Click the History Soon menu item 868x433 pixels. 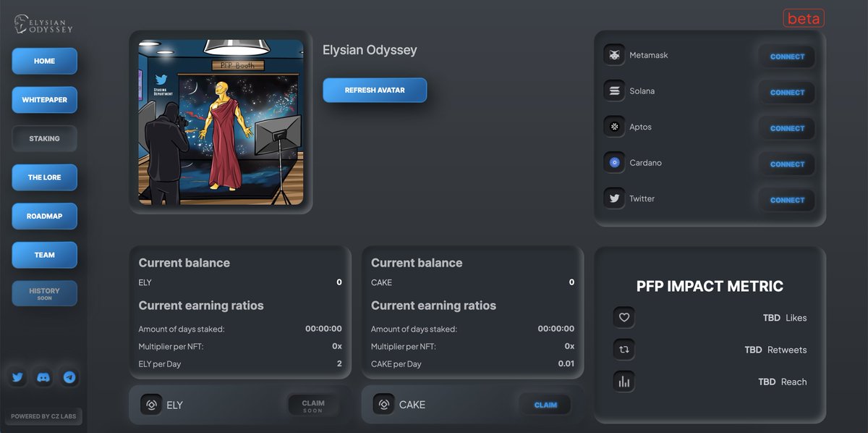tap(44, 293)
